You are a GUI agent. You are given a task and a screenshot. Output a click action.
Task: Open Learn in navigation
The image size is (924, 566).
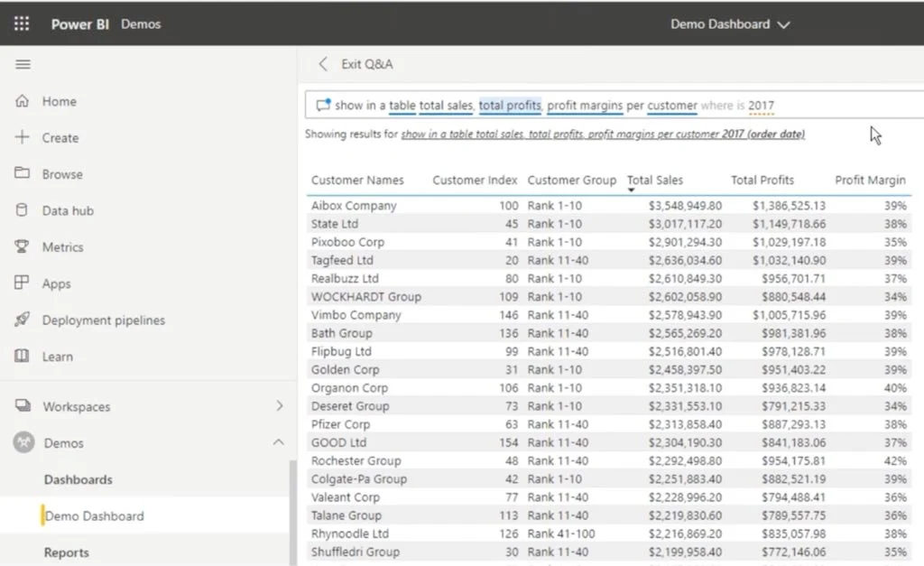coord(57,357)
